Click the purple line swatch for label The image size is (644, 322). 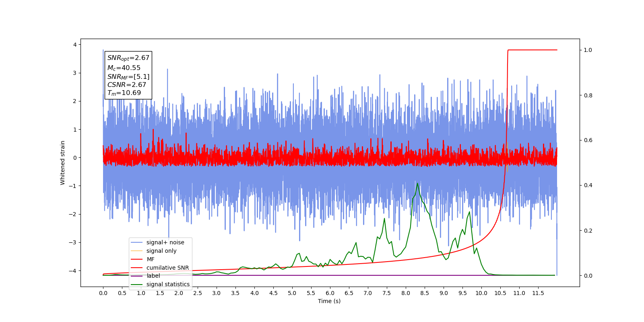137,276
